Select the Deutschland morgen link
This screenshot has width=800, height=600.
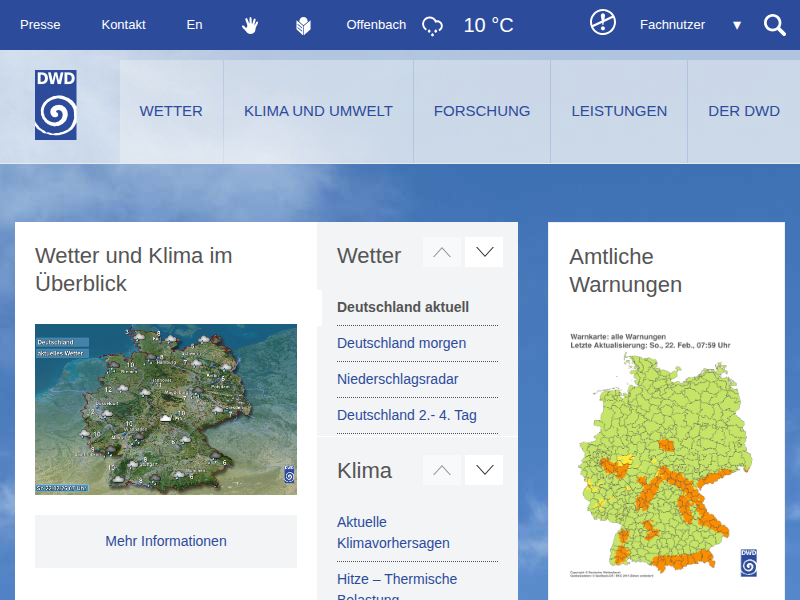tap(401, 343)
